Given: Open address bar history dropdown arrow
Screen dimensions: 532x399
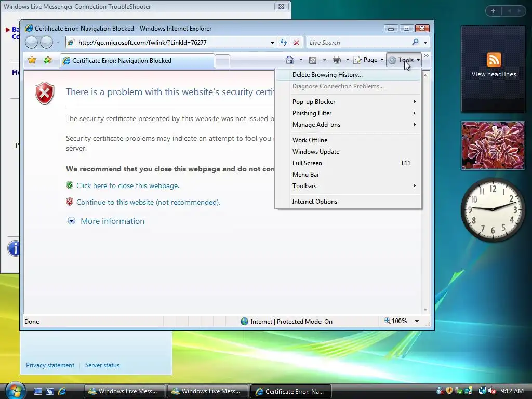Looking at the screenshot, I should 272,43.
